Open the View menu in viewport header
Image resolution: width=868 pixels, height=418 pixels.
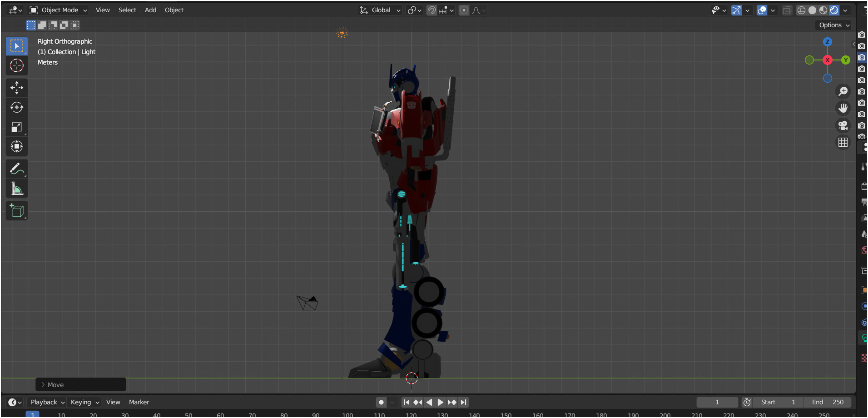point(103,10)
